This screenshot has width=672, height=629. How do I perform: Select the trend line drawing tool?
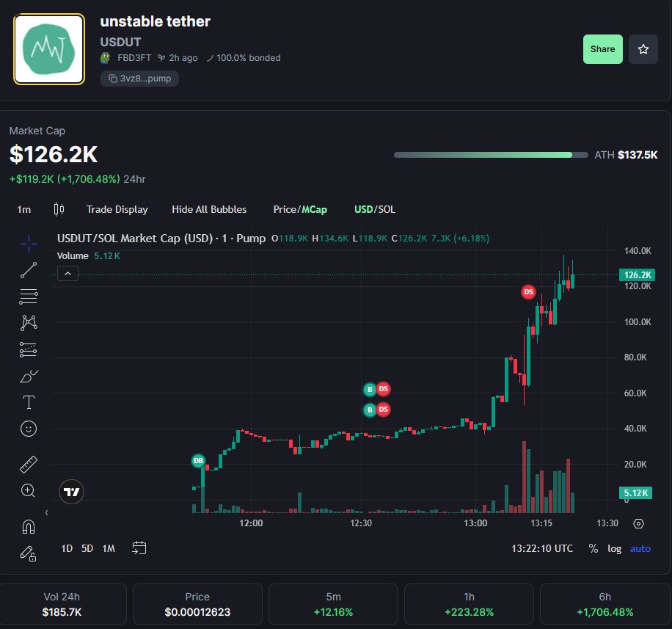click(28, 270)
